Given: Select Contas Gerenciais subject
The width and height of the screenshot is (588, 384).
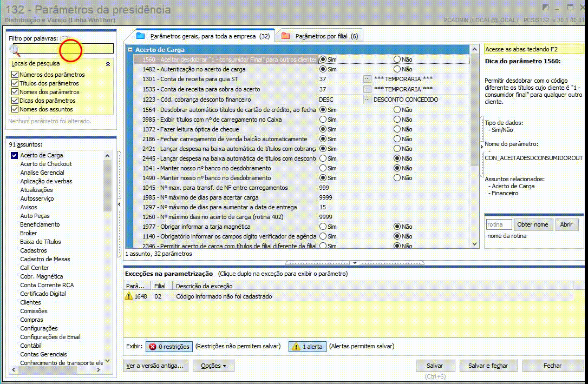Looking at the screenshot, I should click(x=43, y=354).
